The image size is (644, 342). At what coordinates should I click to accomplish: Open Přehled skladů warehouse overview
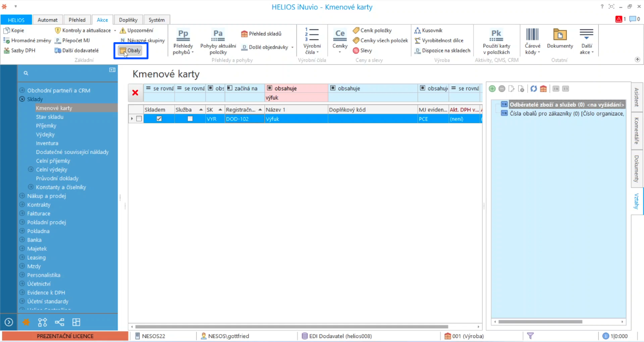click(x=261, y=34)
